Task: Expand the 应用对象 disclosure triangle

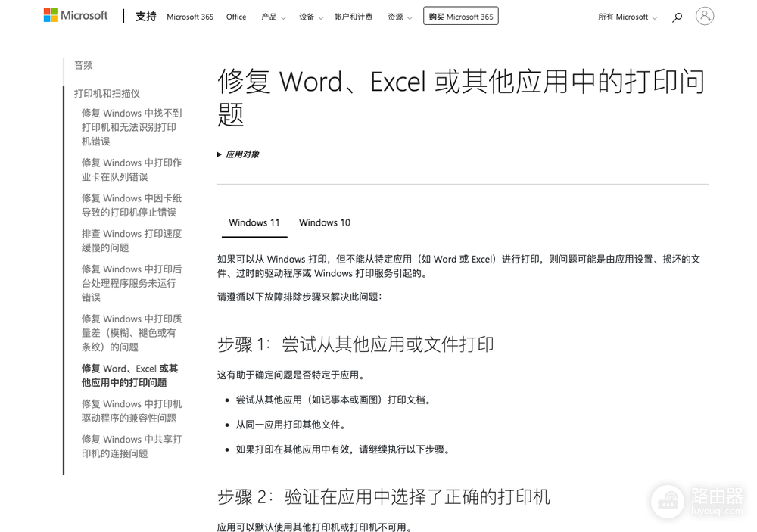Action: [x=238, y=154]
